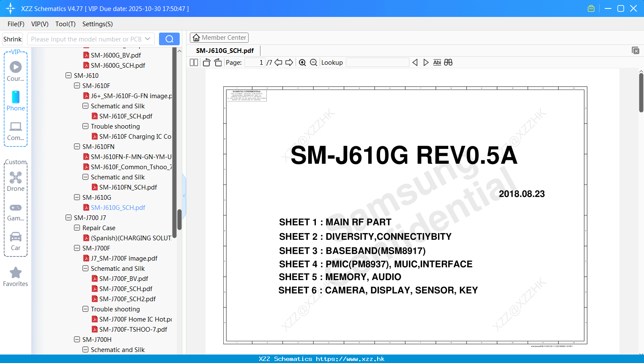Click the www.xzz.hk link in status bar
The width and height of the screenshot is (644, 363).
coord(350,359)
